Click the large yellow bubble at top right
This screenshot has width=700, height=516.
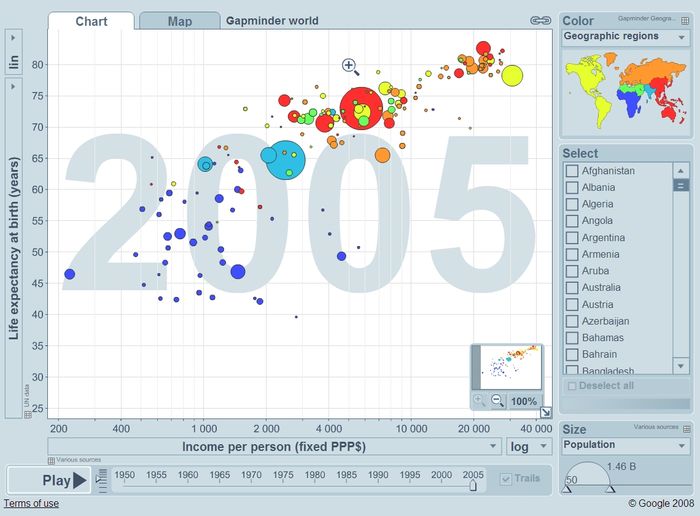pyautogui.click(x=512, y=75)
